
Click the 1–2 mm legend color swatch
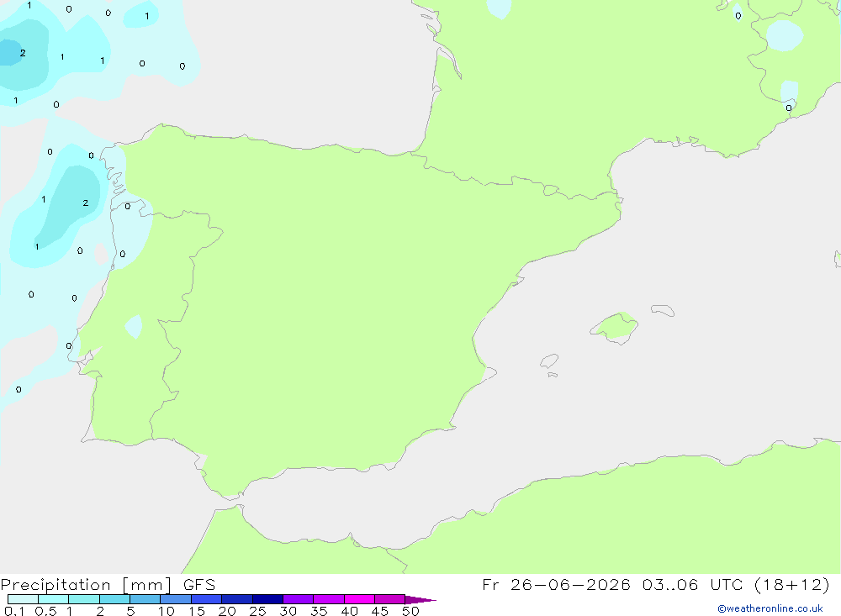84,599
